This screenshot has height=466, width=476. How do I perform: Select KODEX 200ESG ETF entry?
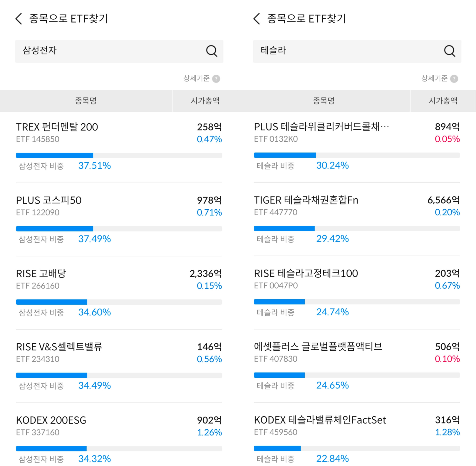(x=51, y=420)
